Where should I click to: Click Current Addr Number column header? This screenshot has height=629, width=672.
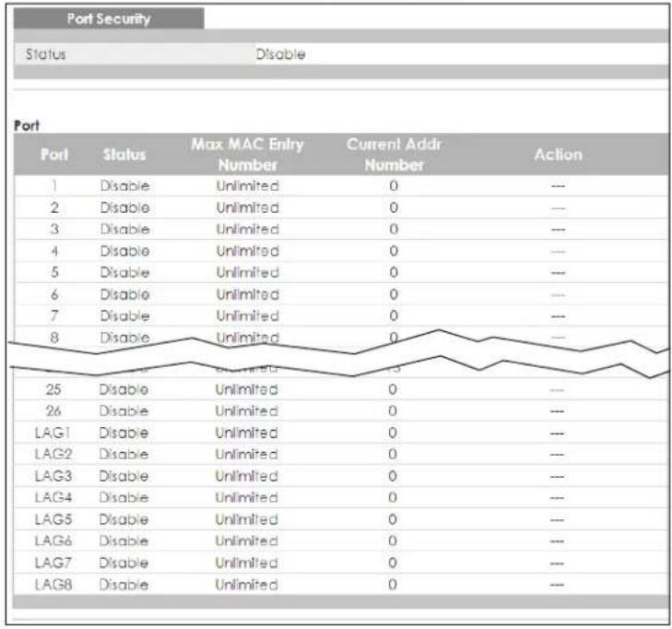tap(394, 154)
